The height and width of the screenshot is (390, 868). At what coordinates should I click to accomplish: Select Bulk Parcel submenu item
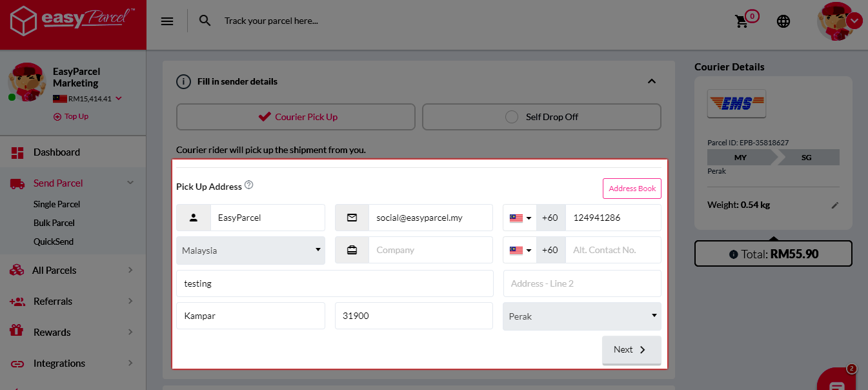click(54, 223)
